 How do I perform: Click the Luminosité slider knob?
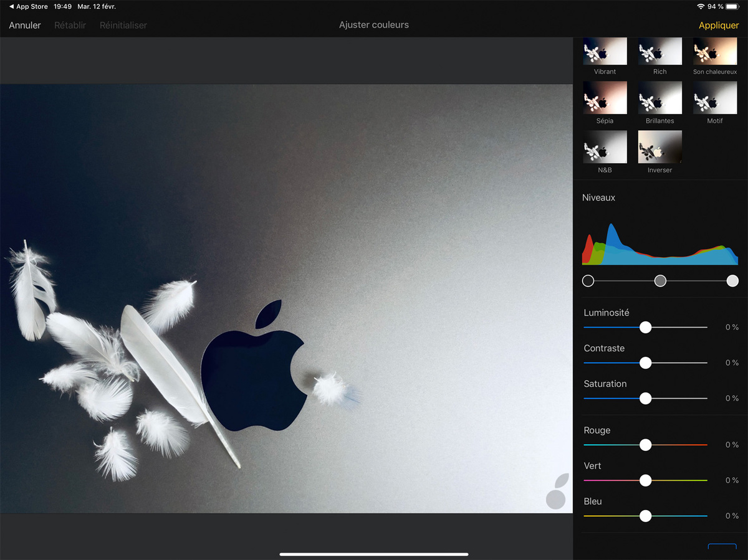click(x=645, y=327)
